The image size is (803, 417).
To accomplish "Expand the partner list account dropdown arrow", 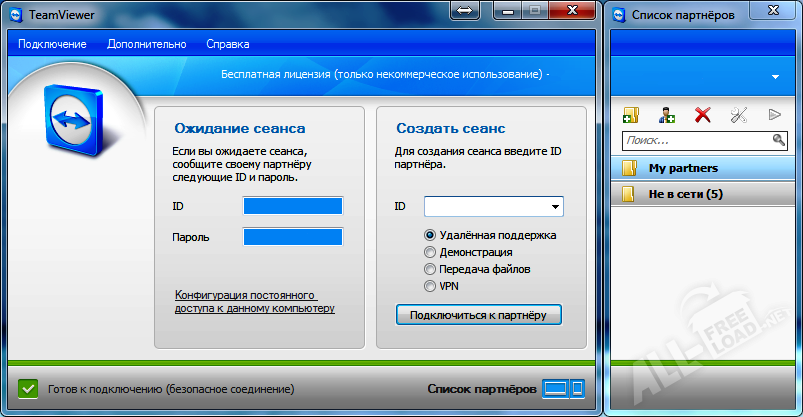I will tap(775, 77).
